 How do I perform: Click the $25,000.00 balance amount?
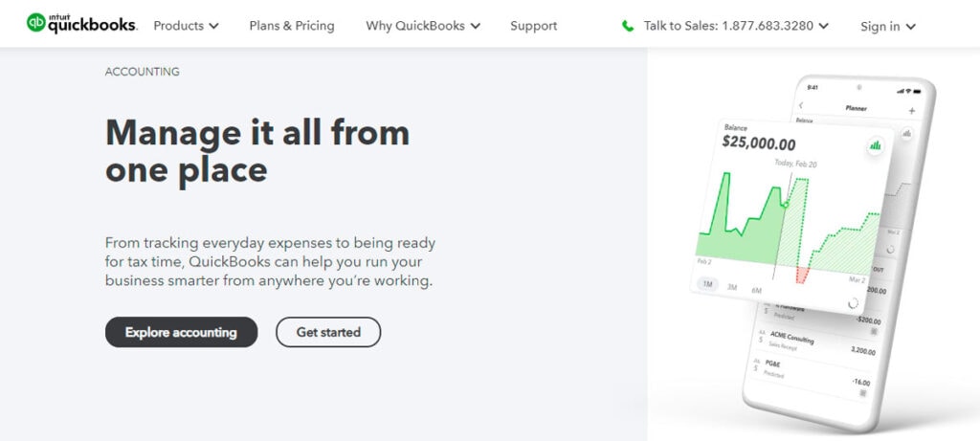pos(759,143)
